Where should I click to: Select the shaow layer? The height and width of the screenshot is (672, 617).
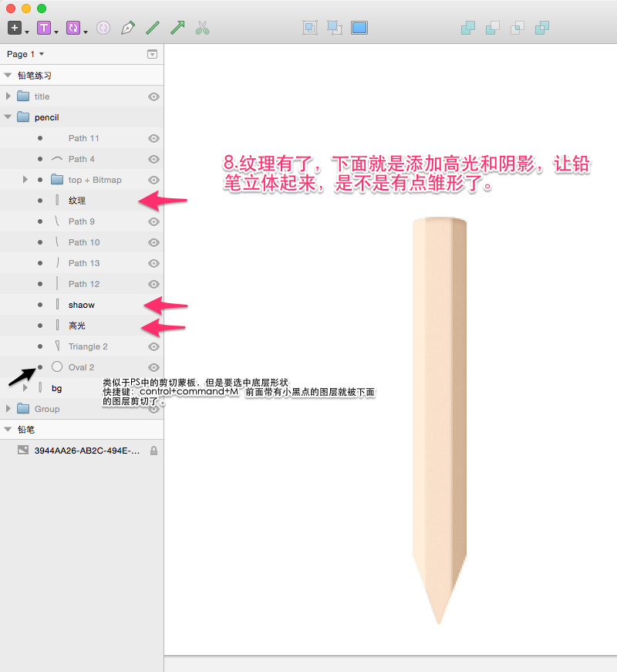(82, 305)
